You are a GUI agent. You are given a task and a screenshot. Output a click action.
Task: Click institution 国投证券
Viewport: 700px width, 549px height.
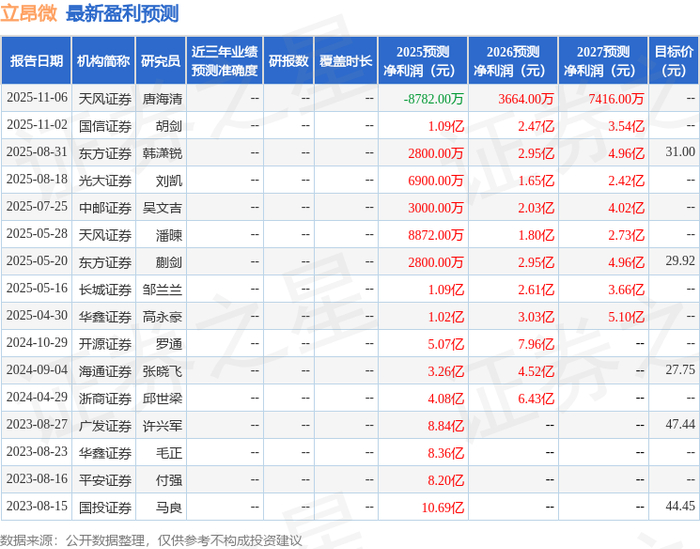pos(105,507)
